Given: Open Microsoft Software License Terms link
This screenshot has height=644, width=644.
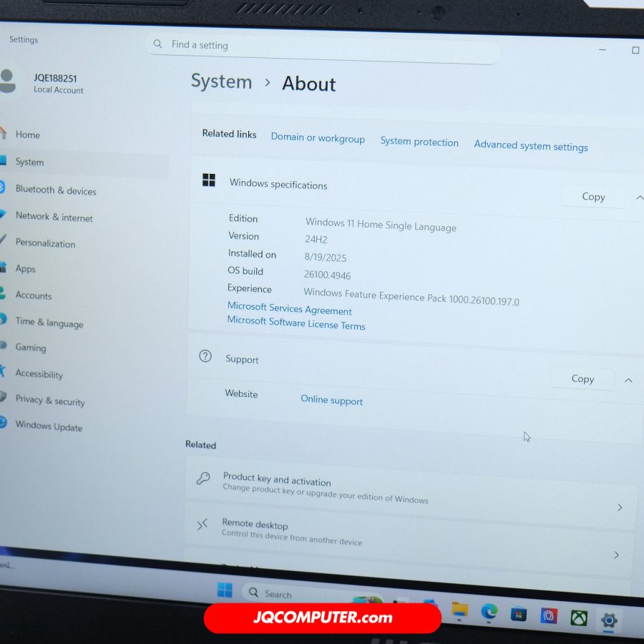Looking at the screenshot, I should tap(296, 323).
